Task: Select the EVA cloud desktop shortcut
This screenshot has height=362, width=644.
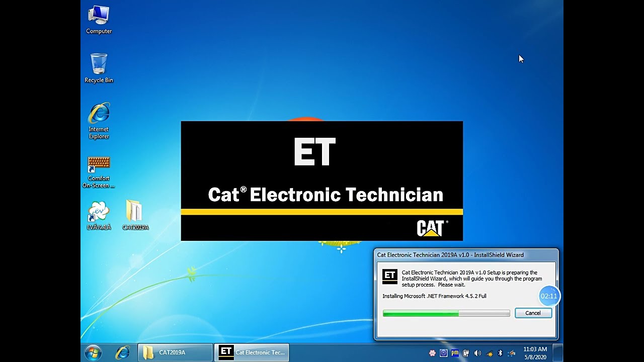Action: point(99,215)
